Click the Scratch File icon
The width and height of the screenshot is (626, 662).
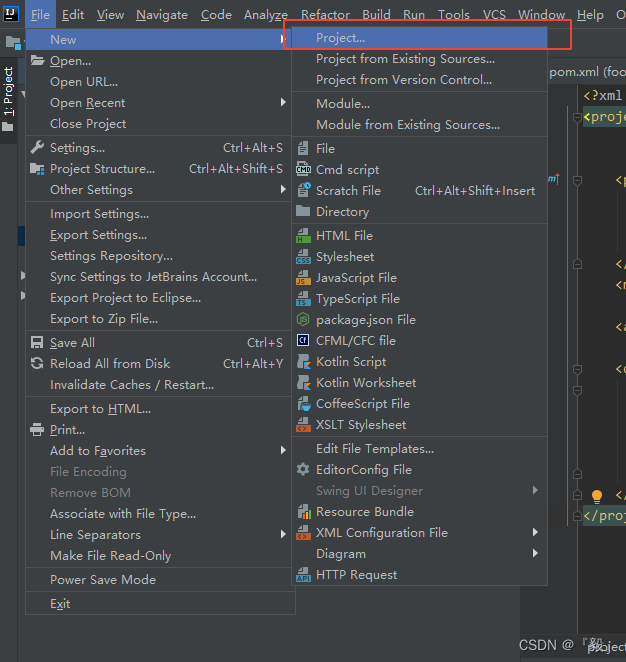pos(304,190)
